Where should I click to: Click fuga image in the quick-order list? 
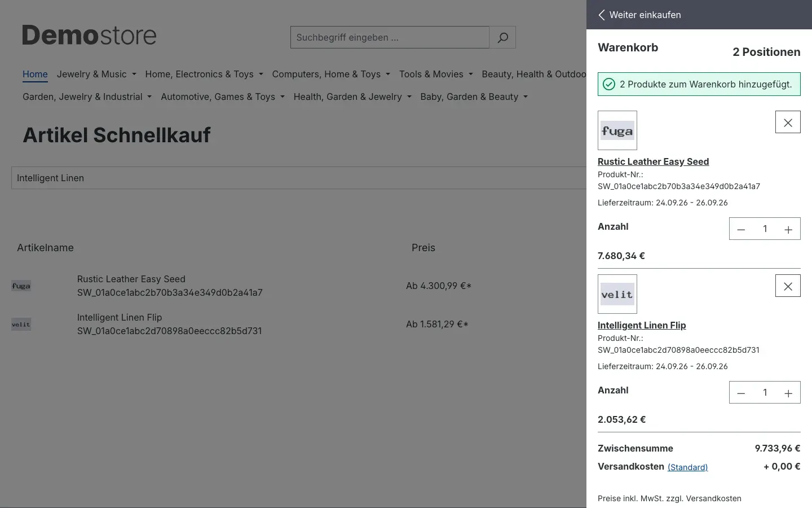[21, 286]
